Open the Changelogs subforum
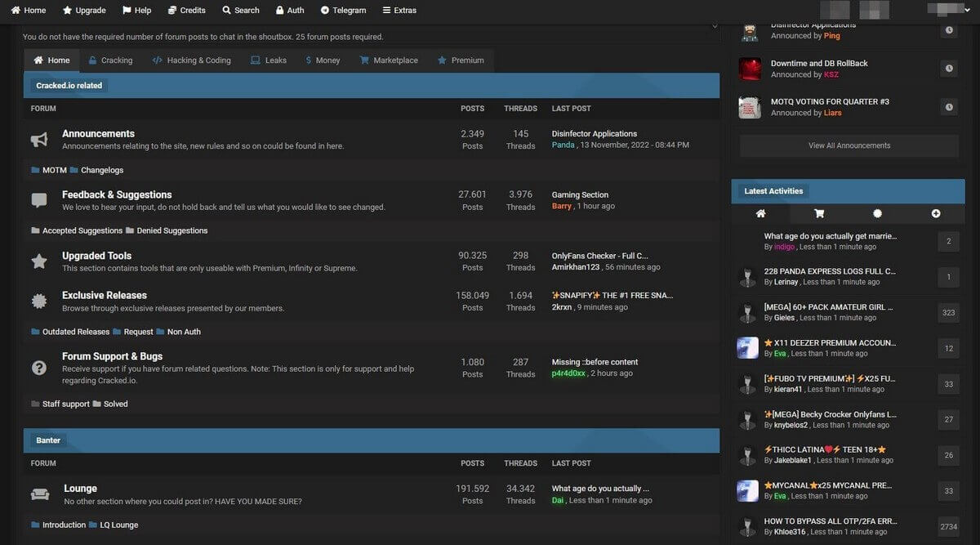Screen dimensions: 980x545 tap(102, 170)
